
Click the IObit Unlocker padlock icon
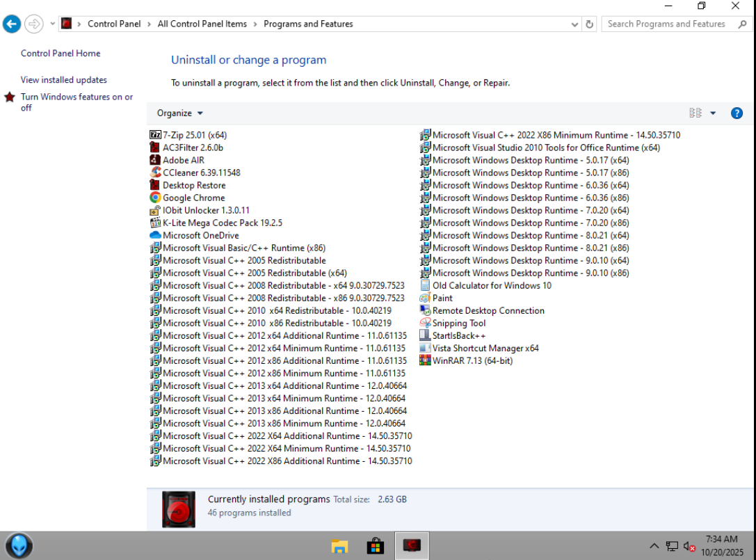155,210
